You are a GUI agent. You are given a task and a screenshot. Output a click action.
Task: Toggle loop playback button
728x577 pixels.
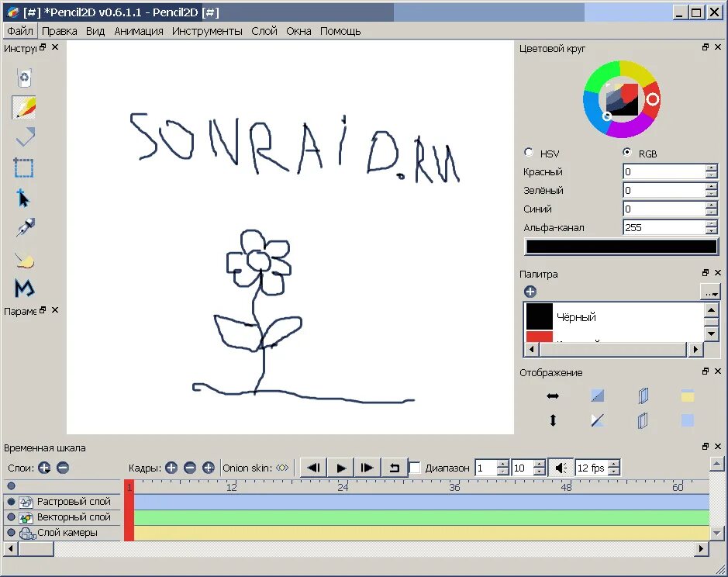tap(394, 468)
